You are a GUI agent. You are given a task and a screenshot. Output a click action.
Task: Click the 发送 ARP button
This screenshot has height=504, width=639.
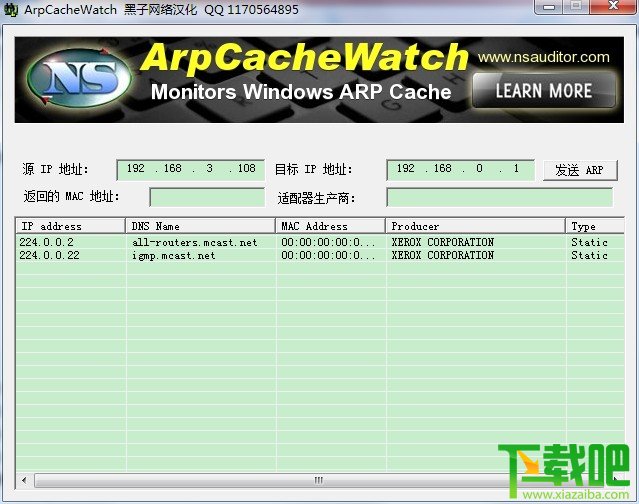(x=580, y=170)
